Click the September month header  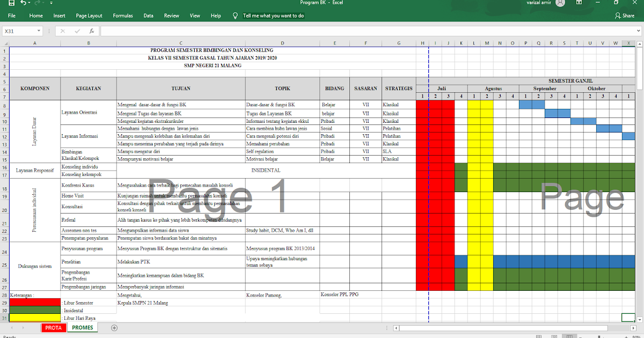(x=545, y=89)
